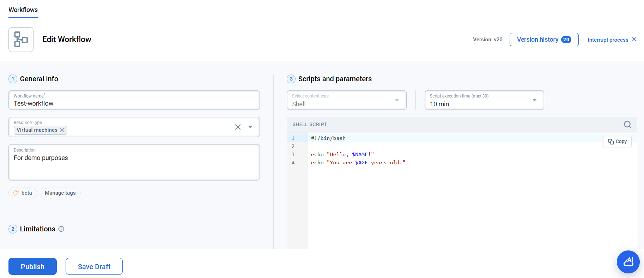This screenshot has height=278, width=644.
Task: Click the 'Edit Workflow' title
Action: tap(67, 39)
